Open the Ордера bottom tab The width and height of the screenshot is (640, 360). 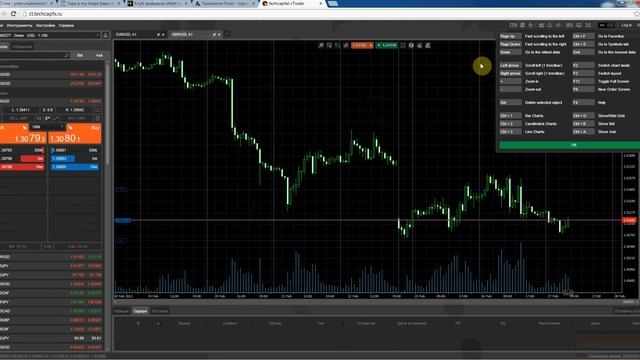(140, 311)
